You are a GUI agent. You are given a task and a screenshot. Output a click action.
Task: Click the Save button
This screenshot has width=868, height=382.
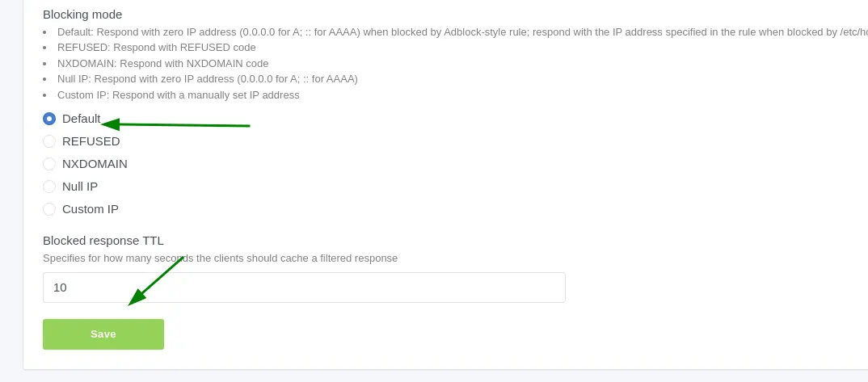(103, 334)
